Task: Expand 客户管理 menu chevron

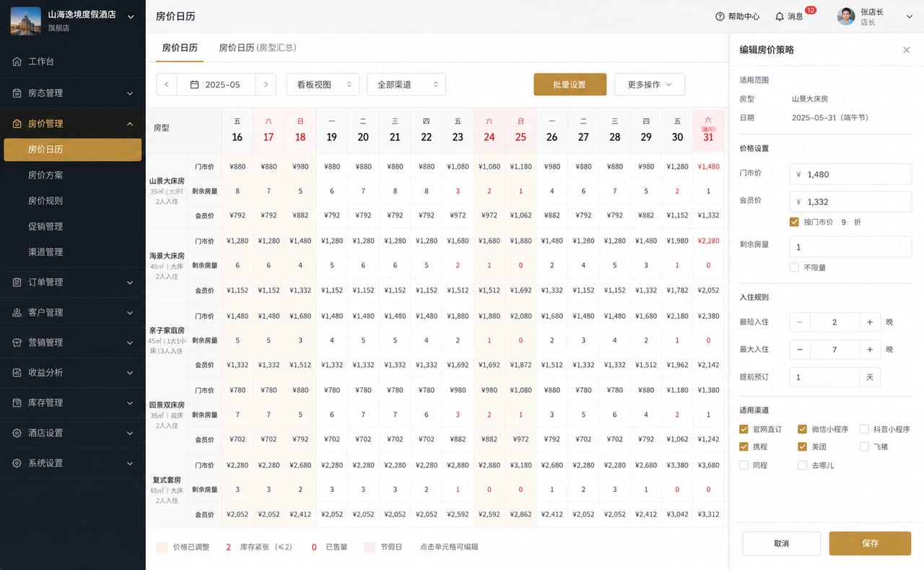Action: tap(130, 313)
